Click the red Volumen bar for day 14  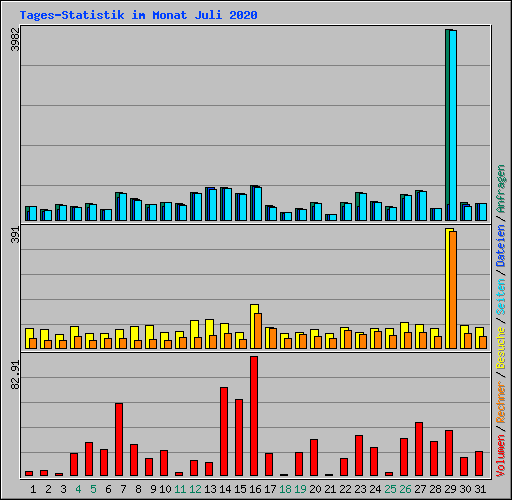[224, 431]
